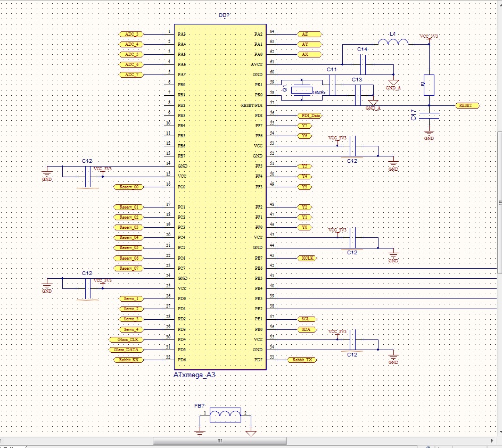Image resolution: width=502 pixels, height=448 pixels.
Task: Select the L1 inductor symbol
Action: coord(393,43)
